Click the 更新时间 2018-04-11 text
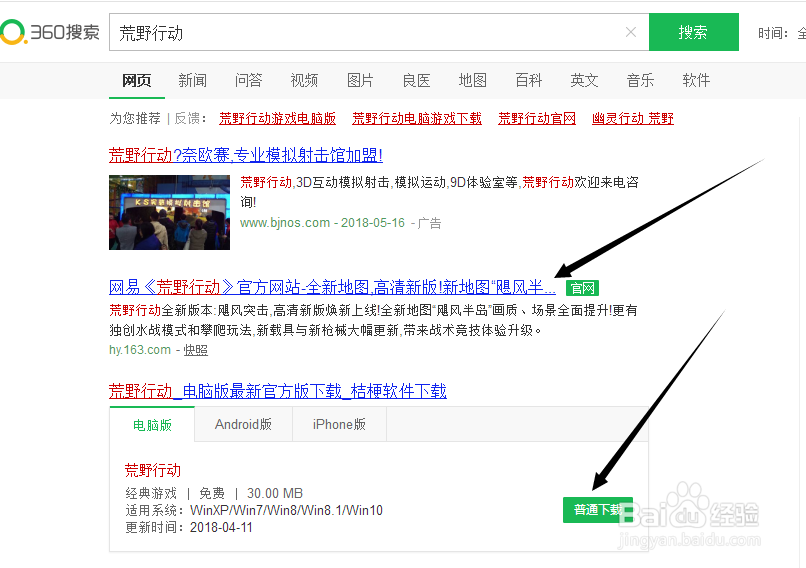Viewport: 806px width, 568px height. (x=189, y=527)
